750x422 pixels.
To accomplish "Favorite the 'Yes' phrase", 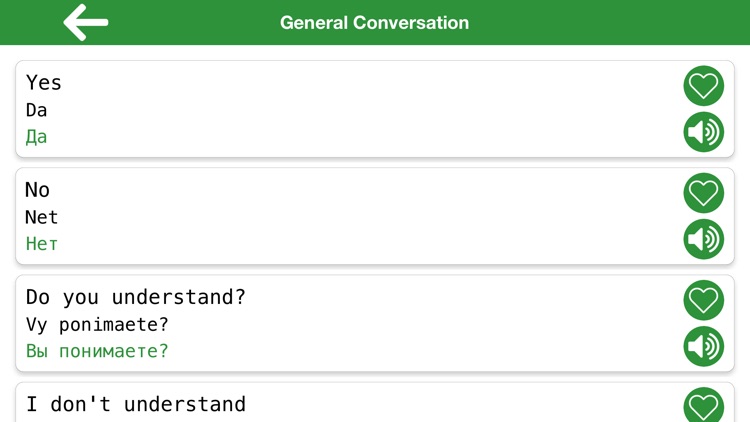I will pyautogui.click(x=703, y=86).
